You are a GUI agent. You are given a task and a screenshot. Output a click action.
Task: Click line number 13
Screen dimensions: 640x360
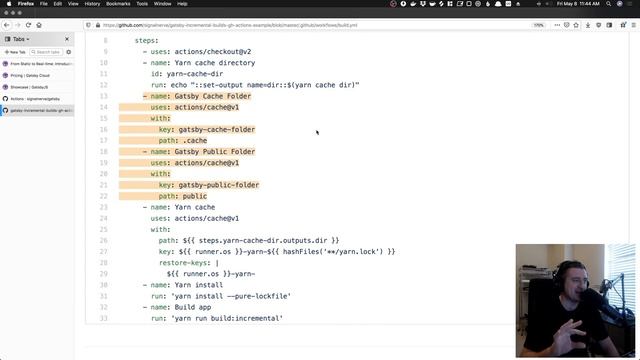[x=104, y=96]
